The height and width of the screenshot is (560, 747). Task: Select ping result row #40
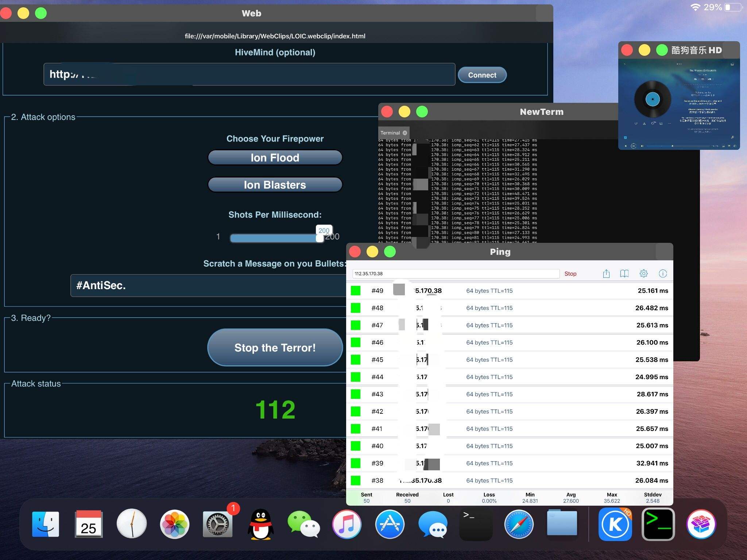click(510, 446)
